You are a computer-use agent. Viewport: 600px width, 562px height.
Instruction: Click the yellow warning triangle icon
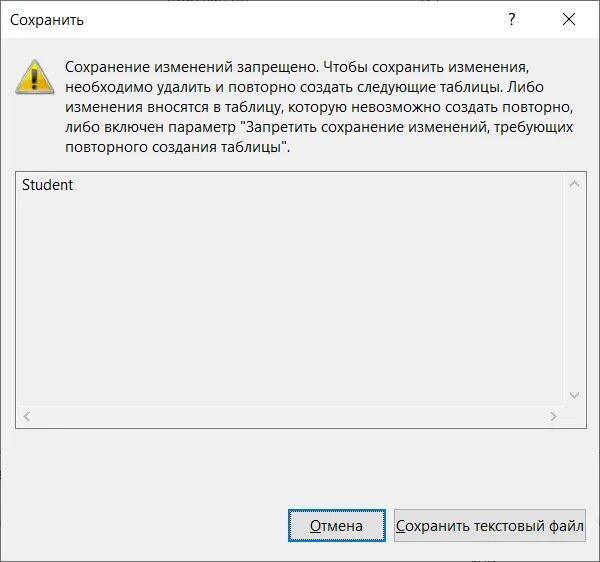[x=35, y=77]
